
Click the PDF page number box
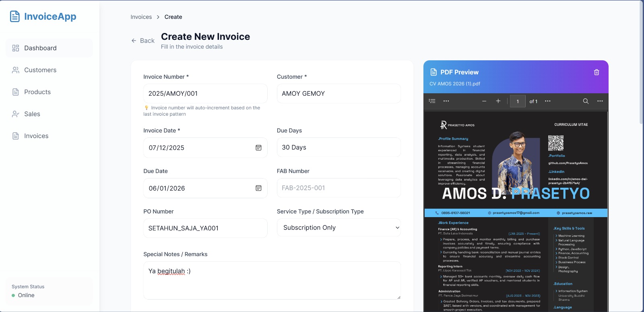click(x=518, y=101)
